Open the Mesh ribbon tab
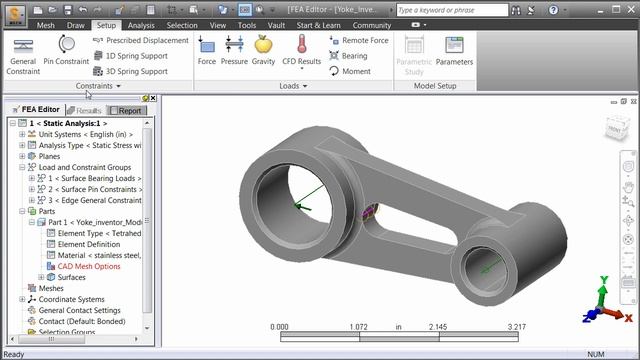The height and width of the screenshot is (360, 640). [45, 25]
